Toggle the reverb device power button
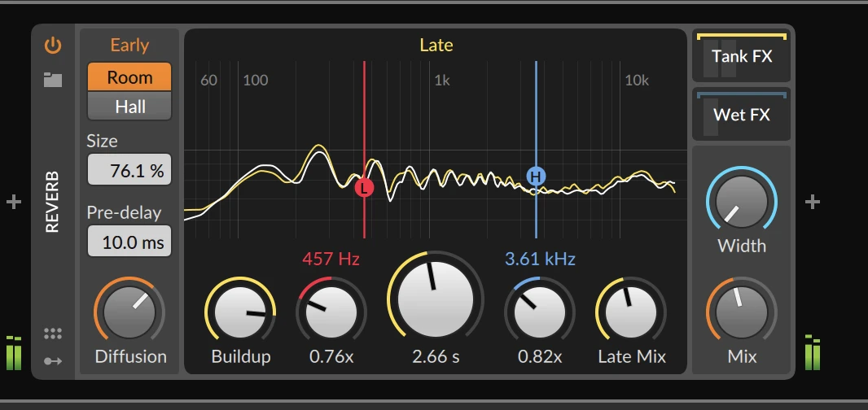Screen dimensions: 868x410 (x=53, y=46)
